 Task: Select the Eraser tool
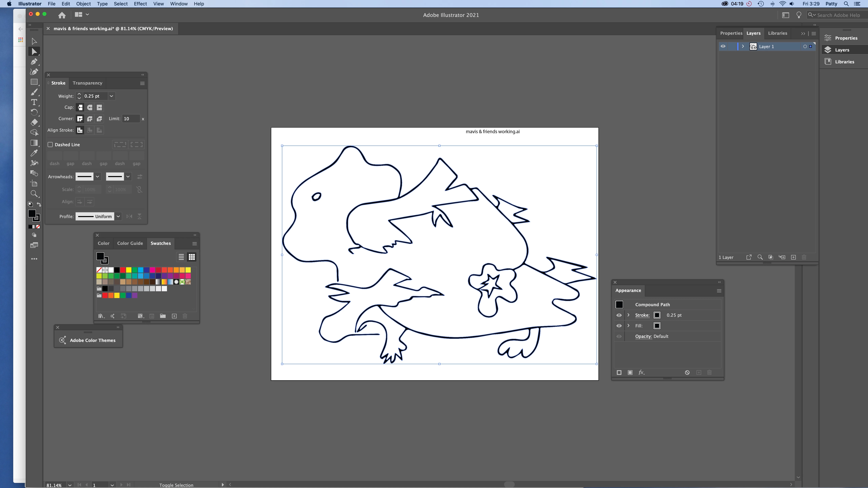point(34,122)
